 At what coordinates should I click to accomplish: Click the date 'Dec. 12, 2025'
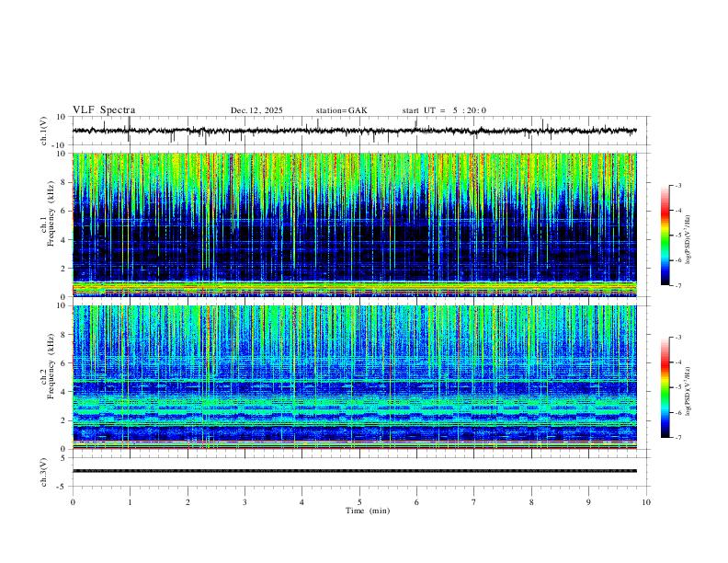[256, 110]
